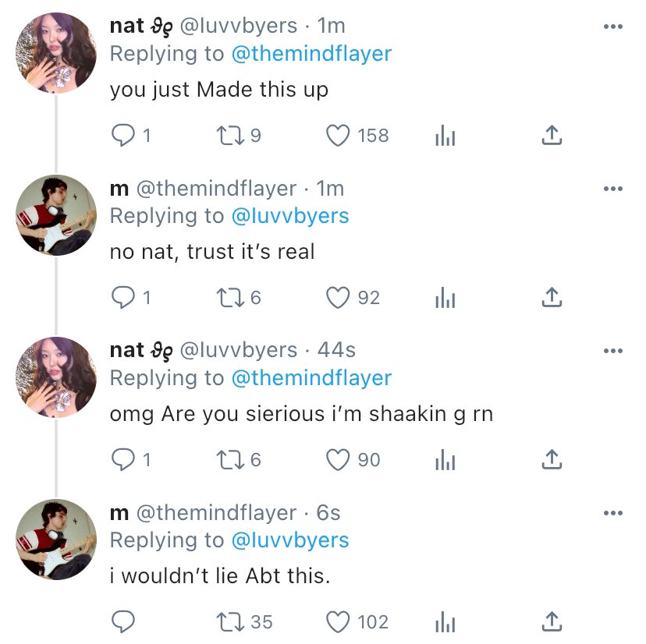Retweet "no nat, trust it's real" tweet
This screenshot has width=646, height=644.
[229, 298]
